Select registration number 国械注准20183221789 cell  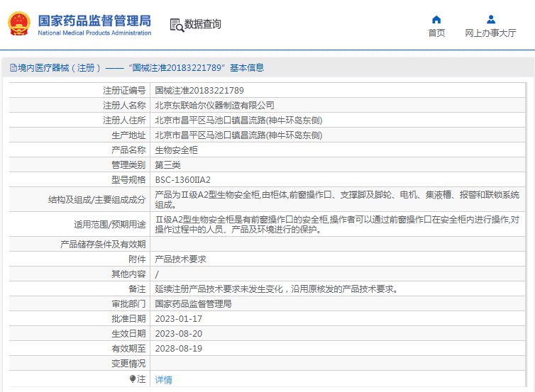[x=199, y=90]
